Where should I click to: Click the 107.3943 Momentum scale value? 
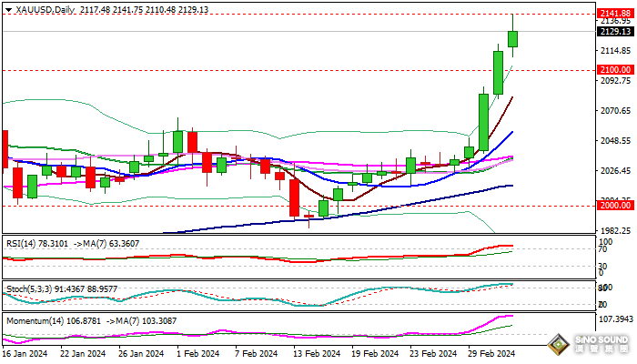[615, 318]
